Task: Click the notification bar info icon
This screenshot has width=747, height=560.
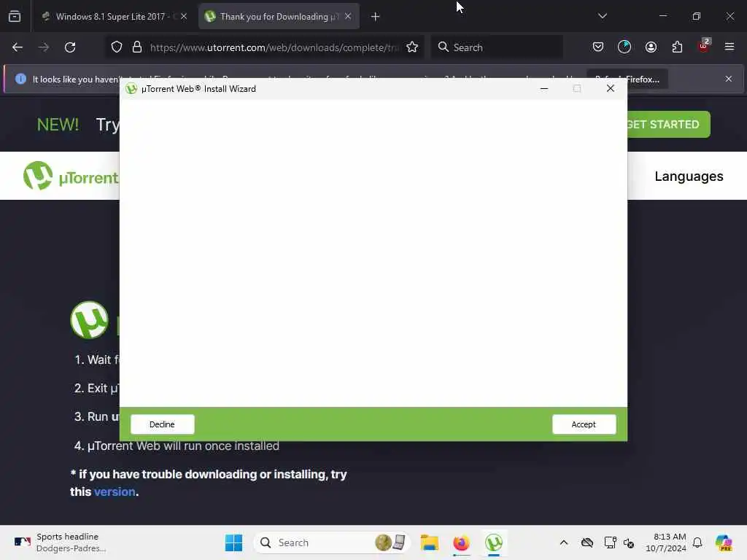Action: [x=20, y=79]
